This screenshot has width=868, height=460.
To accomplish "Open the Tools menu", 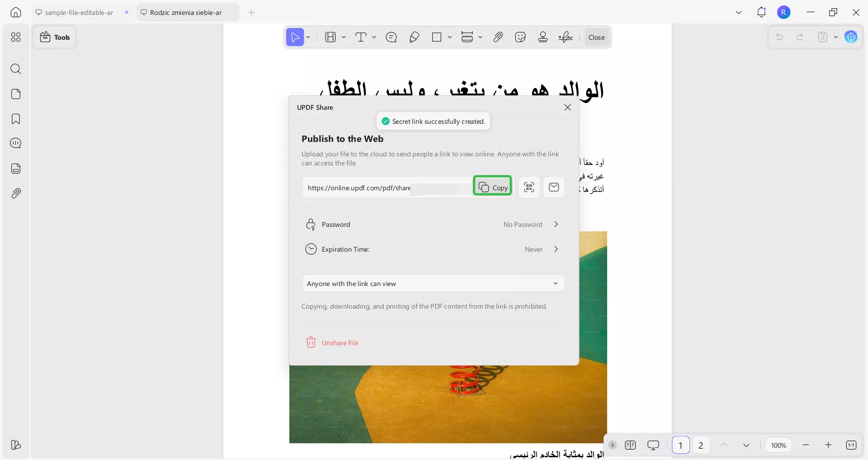I will (55, 37).
